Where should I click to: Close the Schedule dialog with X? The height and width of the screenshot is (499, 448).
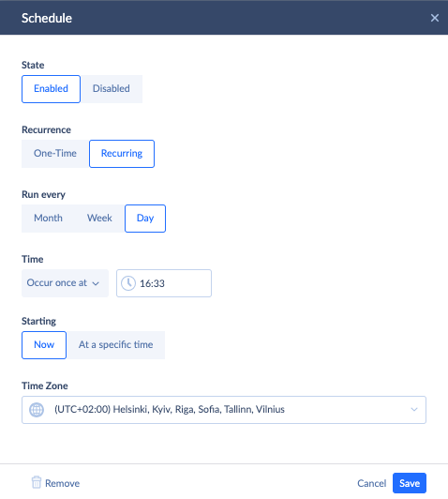click(x=435, y=18)
